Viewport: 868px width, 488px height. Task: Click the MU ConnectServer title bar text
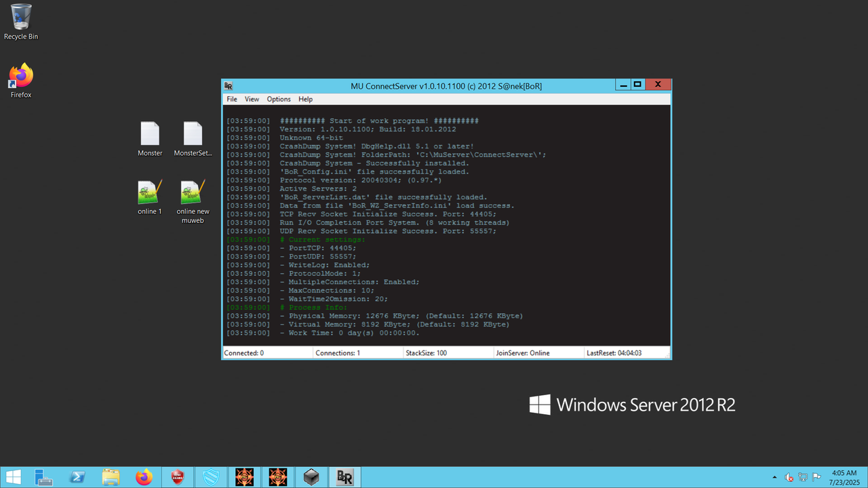[x=446, y=86]
